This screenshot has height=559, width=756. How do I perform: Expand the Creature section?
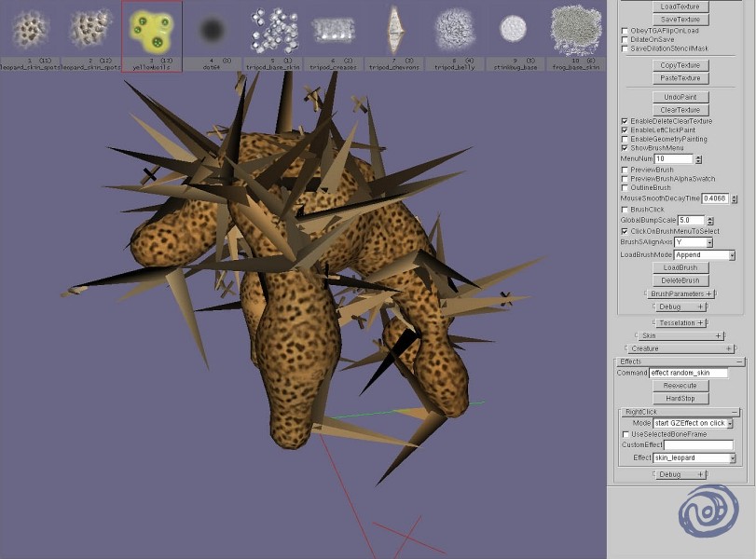click(x=680, y=348)
